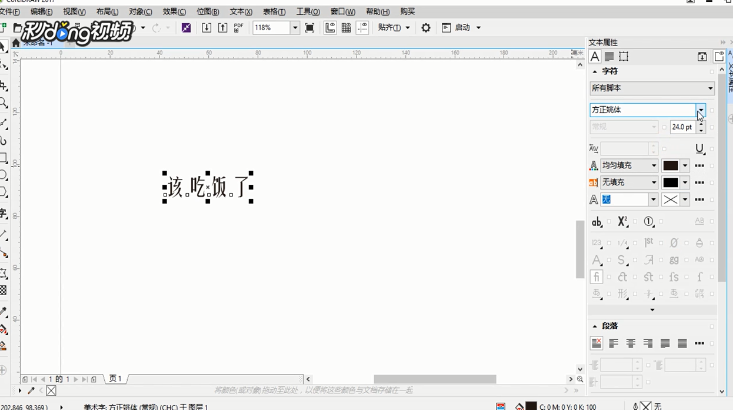Open the 窗口(W) menu

(x=343, y=11)
